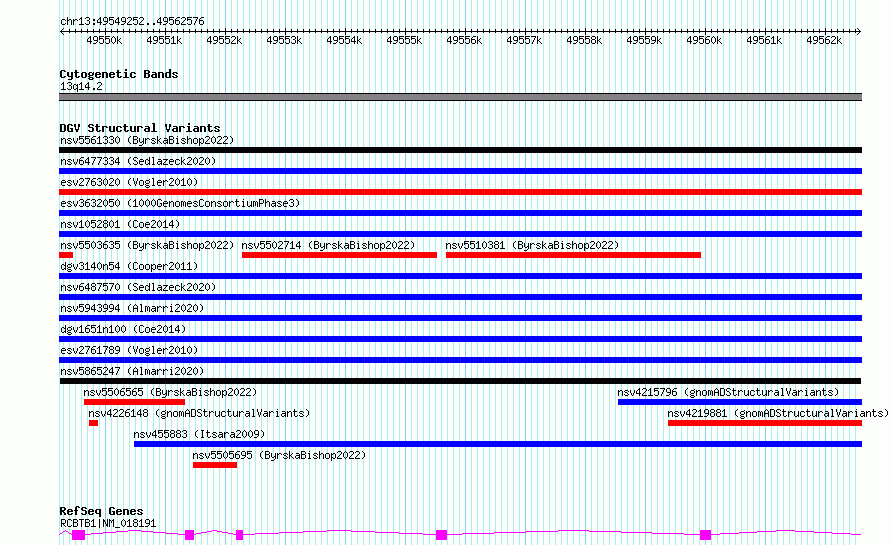Click the RCBTB1|NM_018191 gene label

click(x=108, y=523)
